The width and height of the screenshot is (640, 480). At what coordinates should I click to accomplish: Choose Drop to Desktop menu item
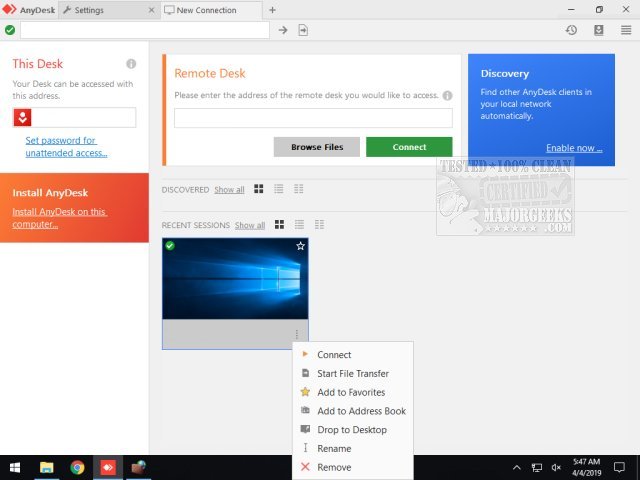[353, 430]
